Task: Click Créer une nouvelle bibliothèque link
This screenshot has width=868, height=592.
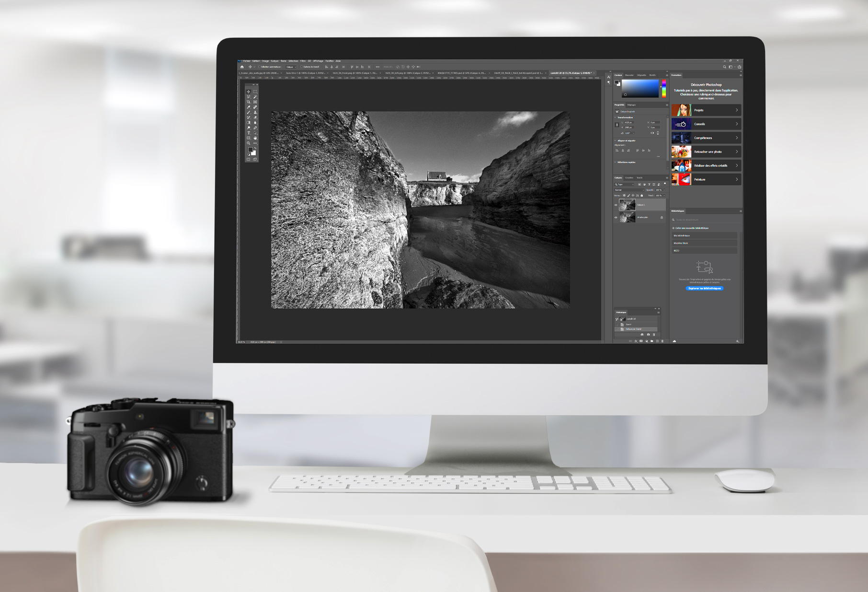Action: pyautogui.click(x=691, y=228)
